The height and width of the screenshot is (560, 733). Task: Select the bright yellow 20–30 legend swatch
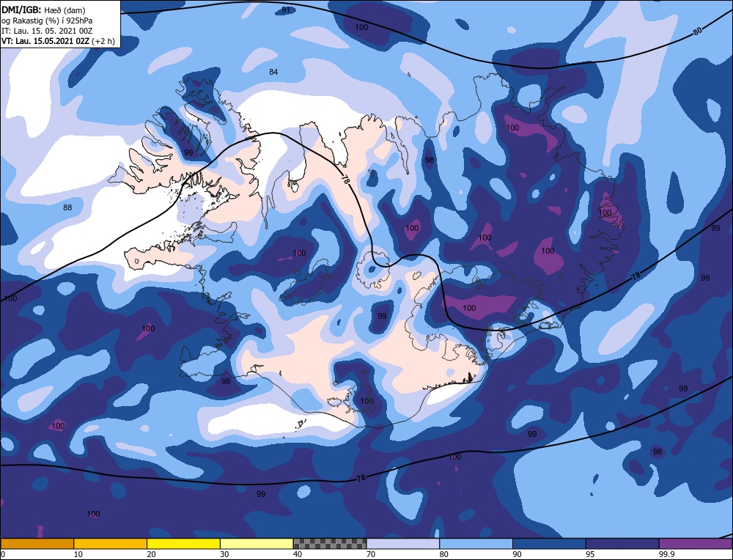pos(184,543)
